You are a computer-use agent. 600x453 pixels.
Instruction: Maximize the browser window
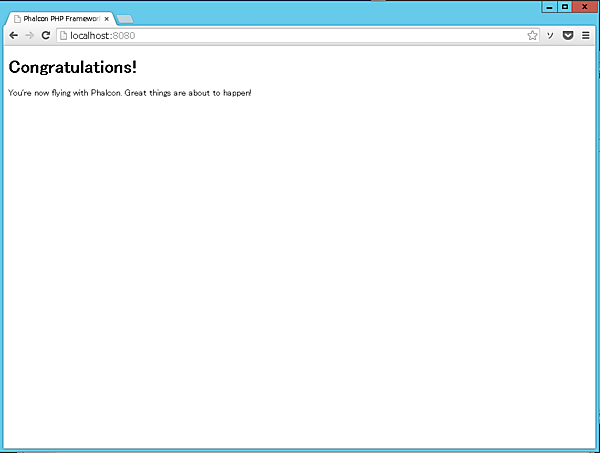pos(565,7)
